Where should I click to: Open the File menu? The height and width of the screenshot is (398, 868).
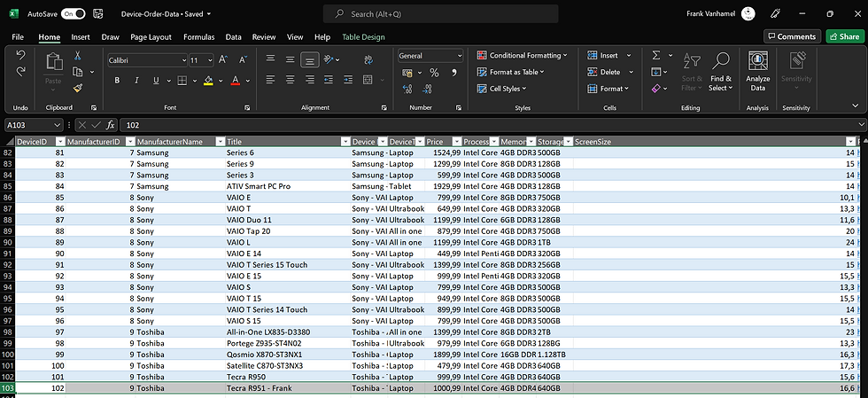click(18, 37)
